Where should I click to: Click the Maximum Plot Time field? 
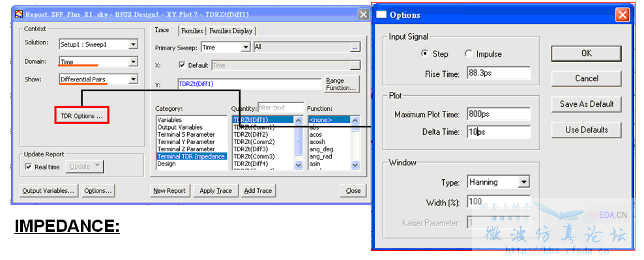[x=499, y=114]
